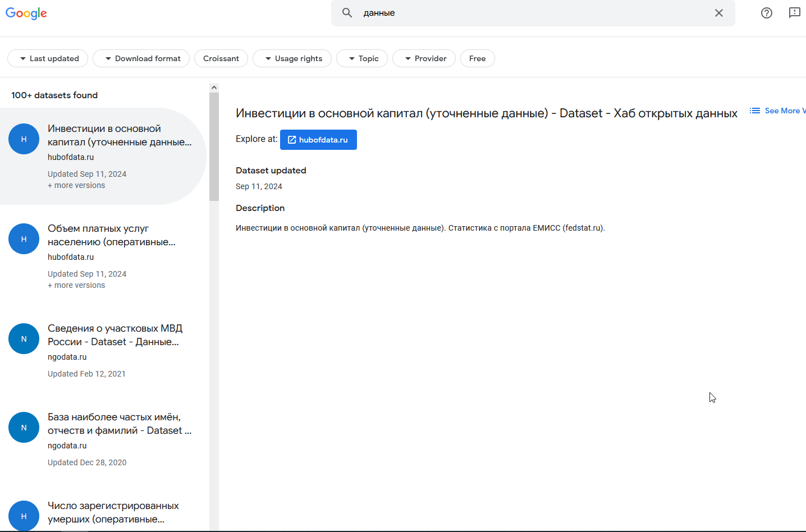Click Updated Feb 12, 2021 text
This screenshot has height=532, width=806.
tap(86, 374)
